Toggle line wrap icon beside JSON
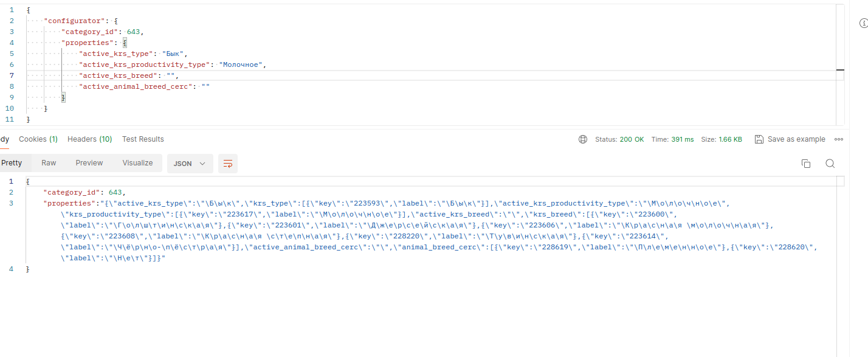 point(228,164)
